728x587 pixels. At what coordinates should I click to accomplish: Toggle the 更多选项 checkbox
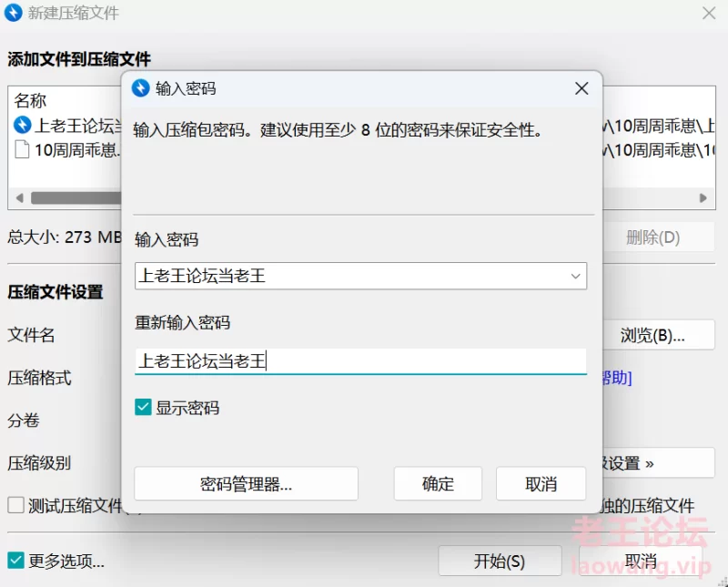pos(15,560)
